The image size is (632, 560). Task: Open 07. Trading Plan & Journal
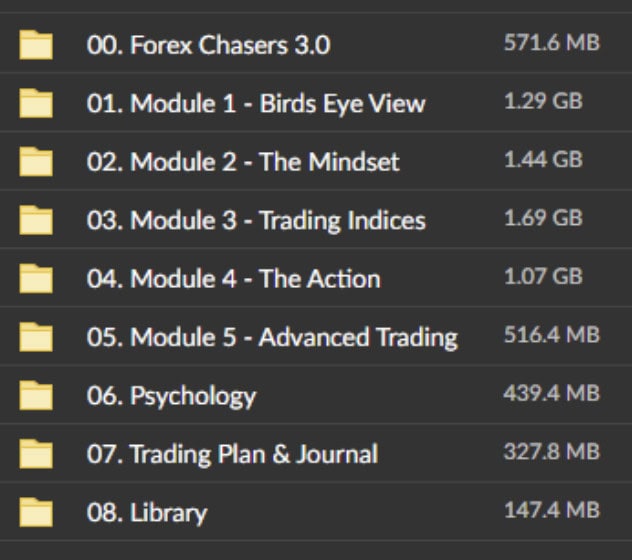pyautogui.click(x=232, y=454)
